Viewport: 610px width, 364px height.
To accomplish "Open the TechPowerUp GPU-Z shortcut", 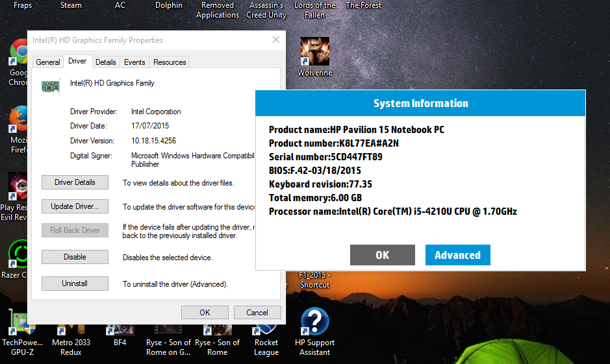I will (22, 322).
